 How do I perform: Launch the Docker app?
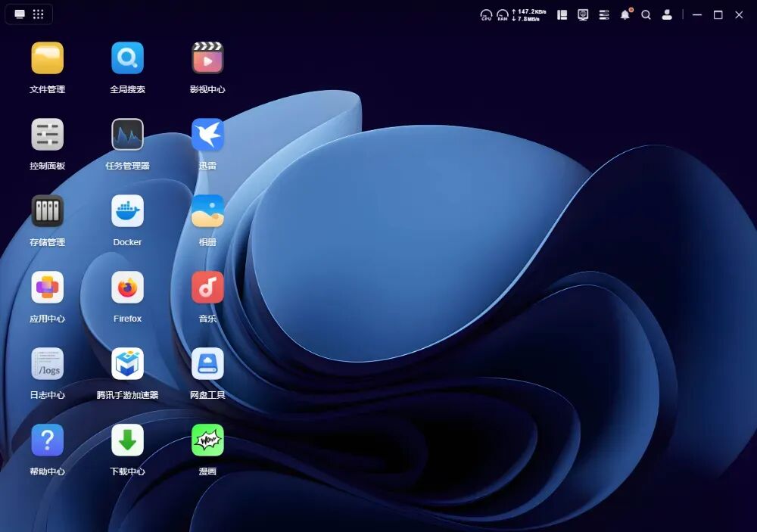click(x=127, y=211)
